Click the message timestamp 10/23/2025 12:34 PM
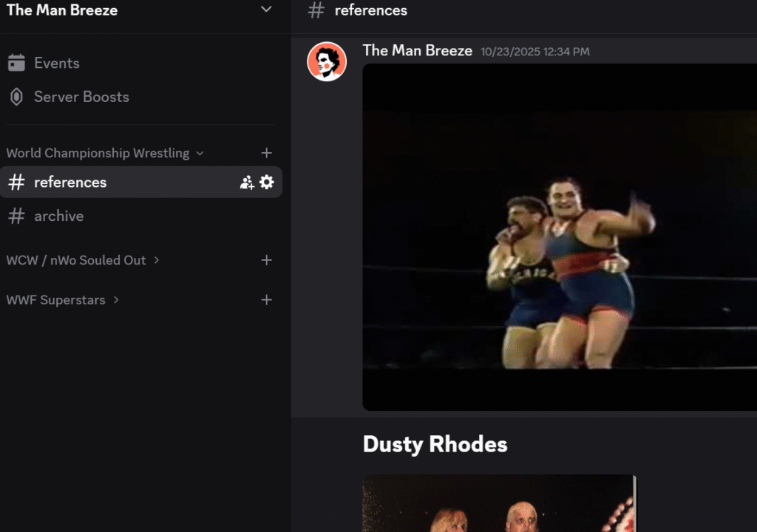The height and width of the screenshot is (532, 757). click(535, 52)
